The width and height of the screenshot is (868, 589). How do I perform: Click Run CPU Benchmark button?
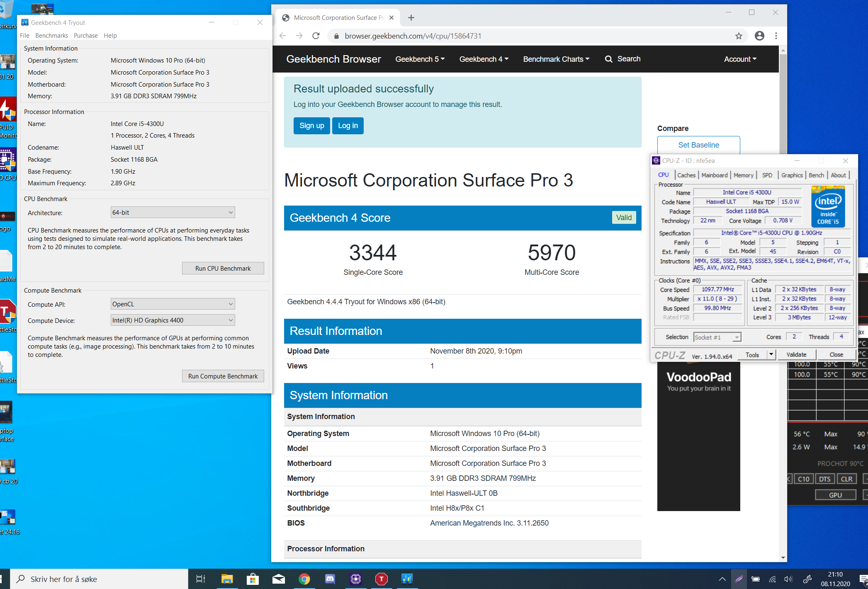tap(223, 268)
